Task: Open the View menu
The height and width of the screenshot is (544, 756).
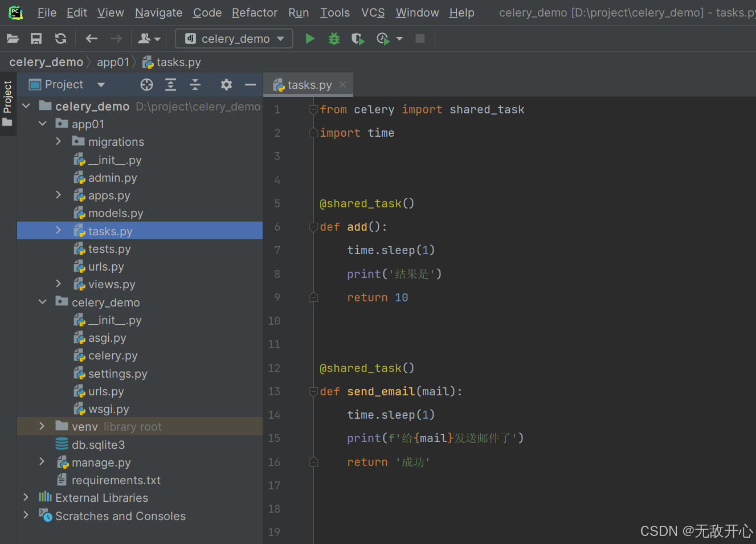Action: click(x=111, y=13)
